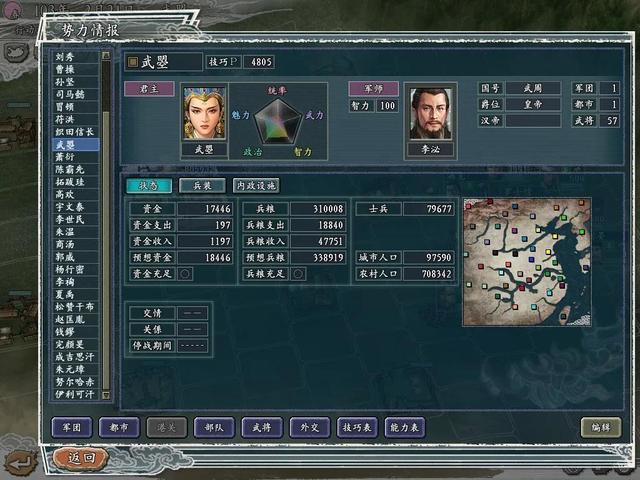Click the scroll-up arrow of faction list
The image size is (640, 480).
(x=106, y=55)
